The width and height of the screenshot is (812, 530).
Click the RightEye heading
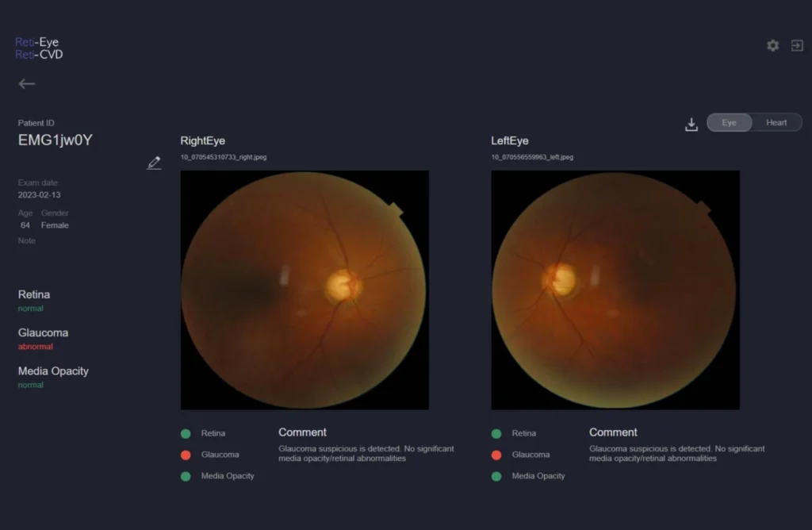pos(202,140)
